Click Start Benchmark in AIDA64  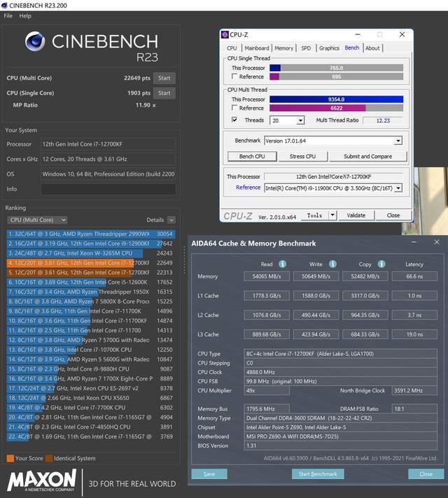[x=318, y=474]
